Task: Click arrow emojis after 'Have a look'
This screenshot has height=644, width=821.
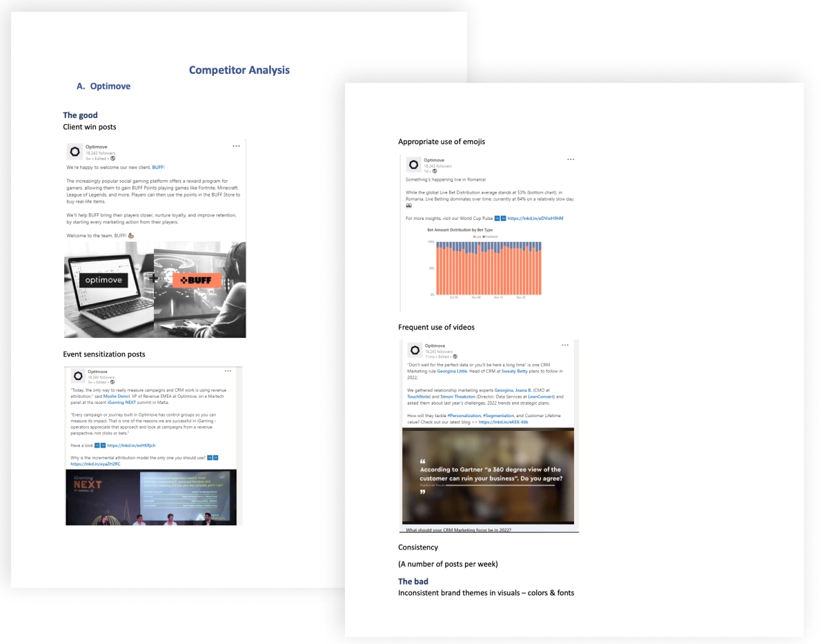Action: 100,445
